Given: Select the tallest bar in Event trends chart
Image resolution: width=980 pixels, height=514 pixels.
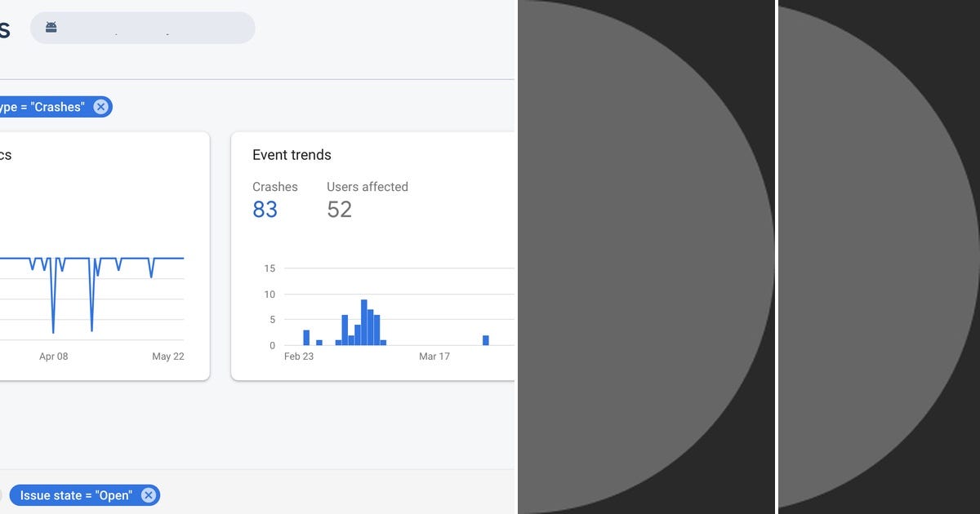Looking at the screenshot, I should [364, 322].
